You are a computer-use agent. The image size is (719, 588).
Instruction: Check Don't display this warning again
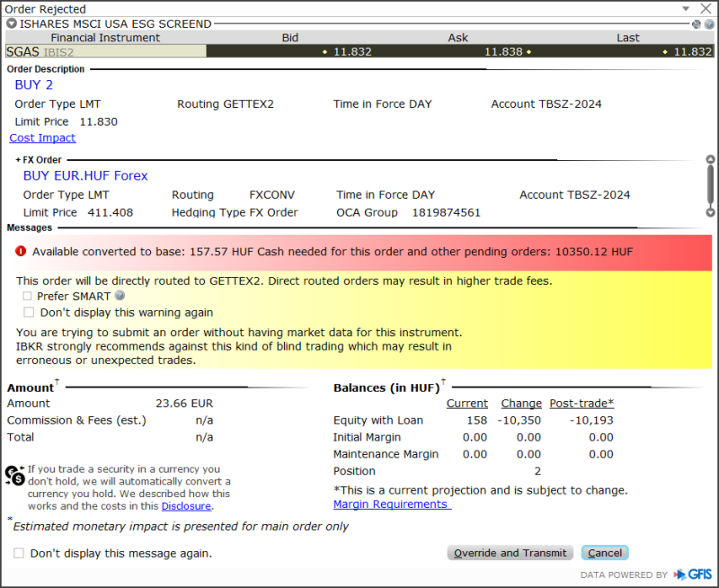tap(29, 312)
